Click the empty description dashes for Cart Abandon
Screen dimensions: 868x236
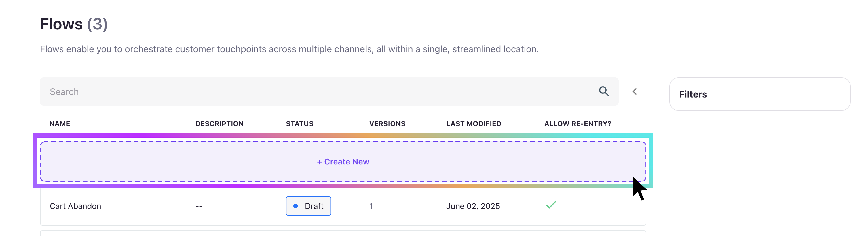pos(199,206)
